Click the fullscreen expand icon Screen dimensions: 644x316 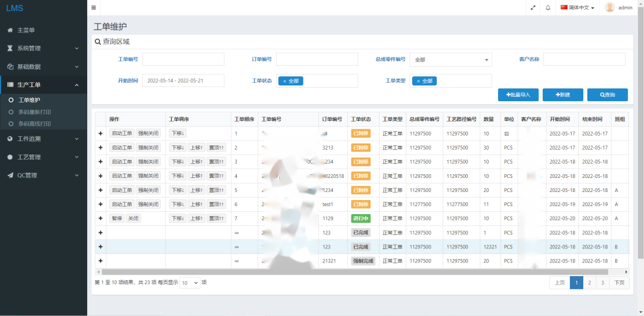[x=532, y=8]
